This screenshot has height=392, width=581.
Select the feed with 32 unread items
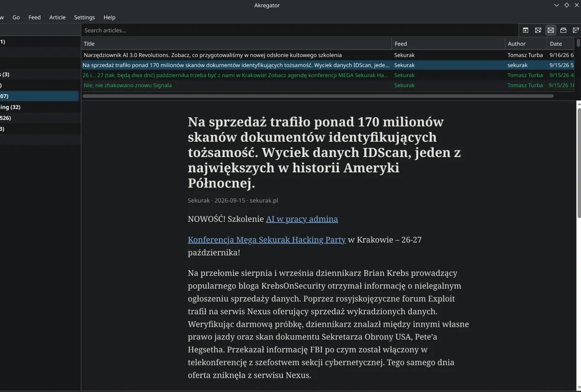39,107
